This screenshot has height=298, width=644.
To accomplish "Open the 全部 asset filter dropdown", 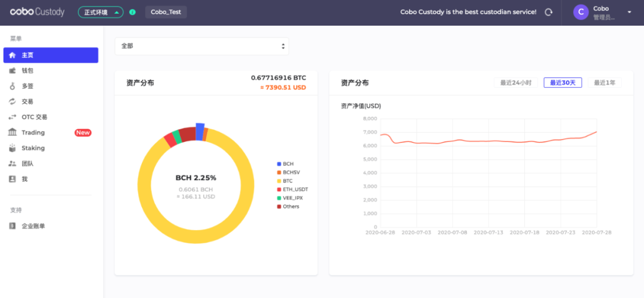I will coord(202,46).
